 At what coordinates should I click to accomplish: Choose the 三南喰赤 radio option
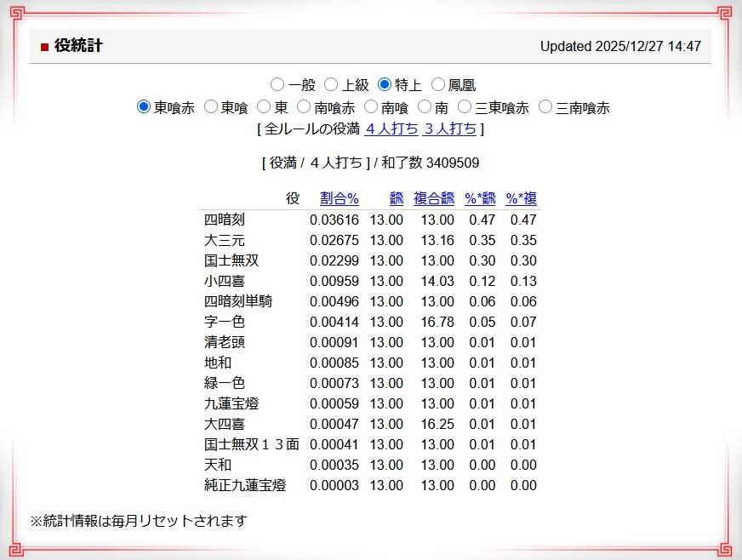pyautogui.click(x=545, y=107)
